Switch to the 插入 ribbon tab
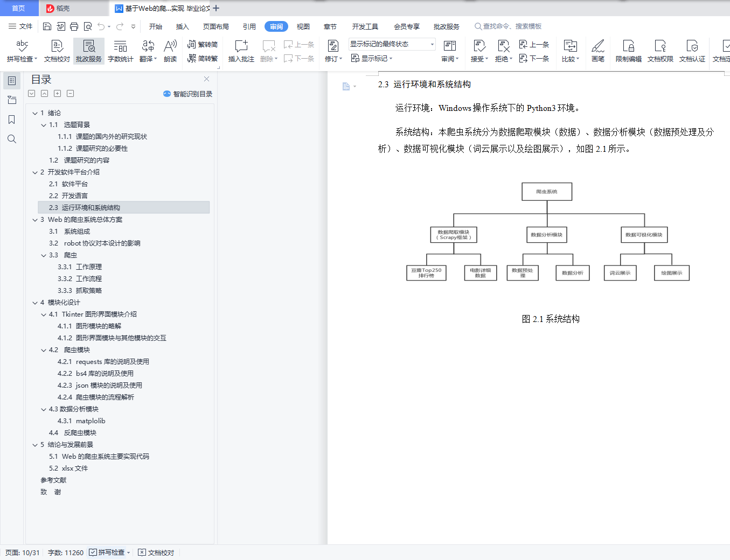This screenshot has height=560, width=730. pos(183,26)
